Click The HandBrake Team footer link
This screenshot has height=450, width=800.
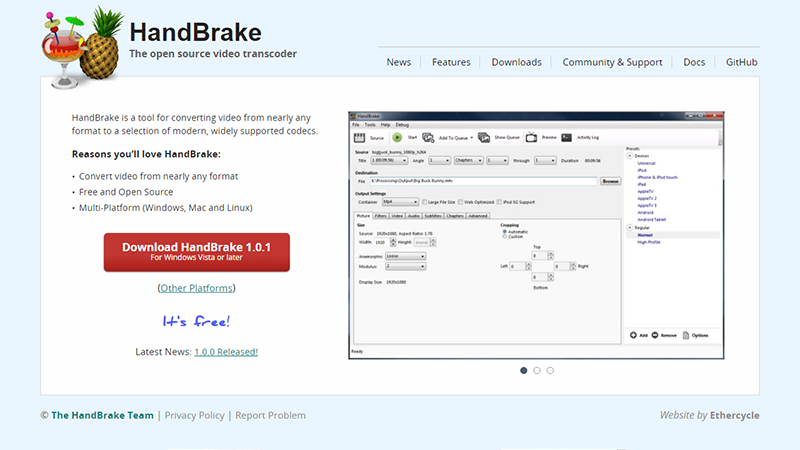click(x=102, y=415)
